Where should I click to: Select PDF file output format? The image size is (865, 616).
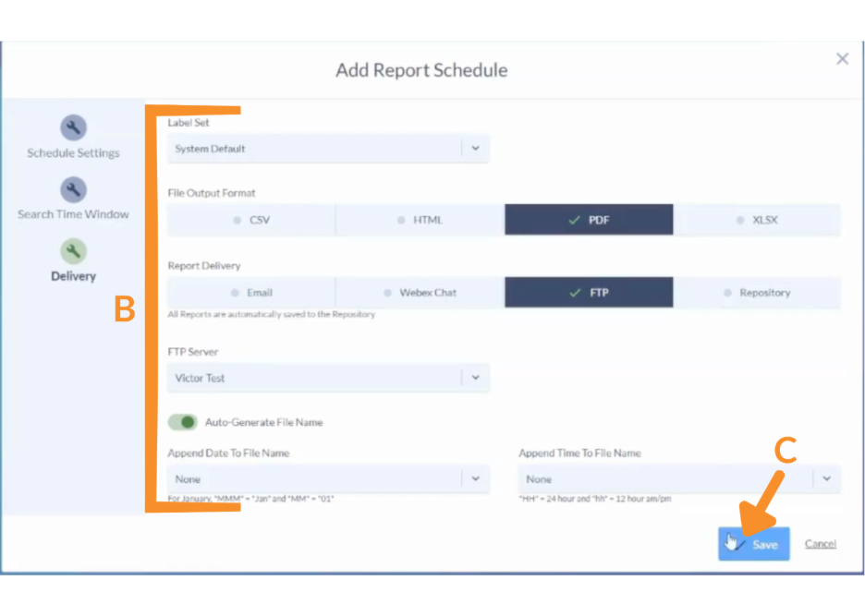coord(589,220)
